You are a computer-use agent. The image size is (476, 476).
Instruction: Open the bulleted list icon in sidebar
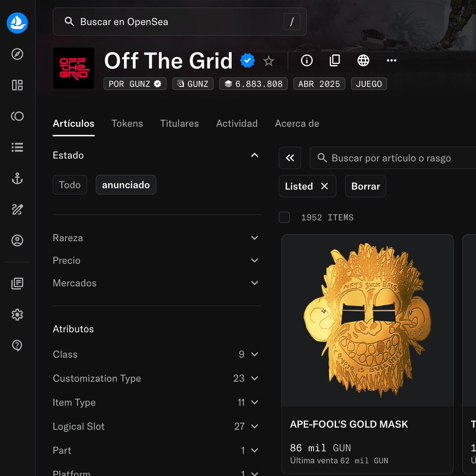tap(17, 147)
